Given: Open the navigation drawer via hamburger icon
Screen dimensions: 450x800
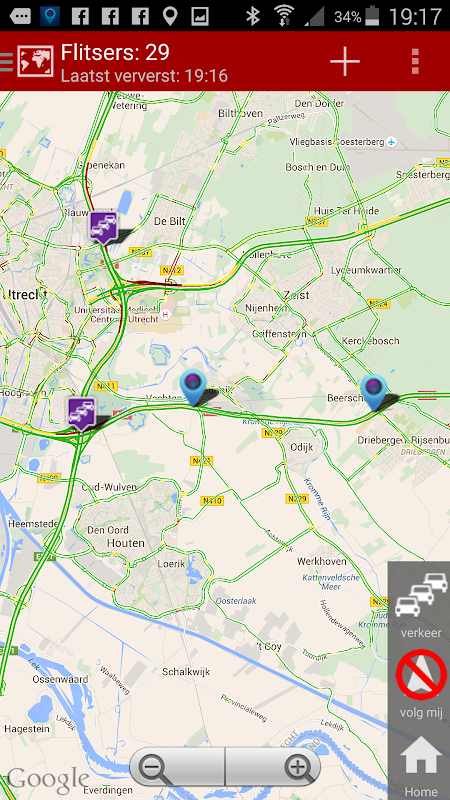Looking at the screenshot, I should coord(6,61).
